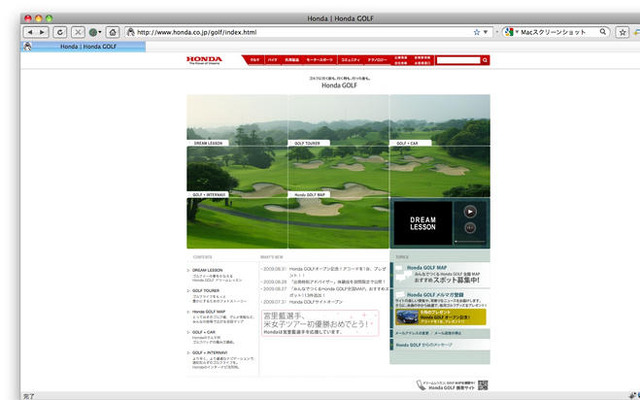Open the GOLF TOURER label on the golf image
This screenshot has height=400, width=640.
tap(309, 143)
